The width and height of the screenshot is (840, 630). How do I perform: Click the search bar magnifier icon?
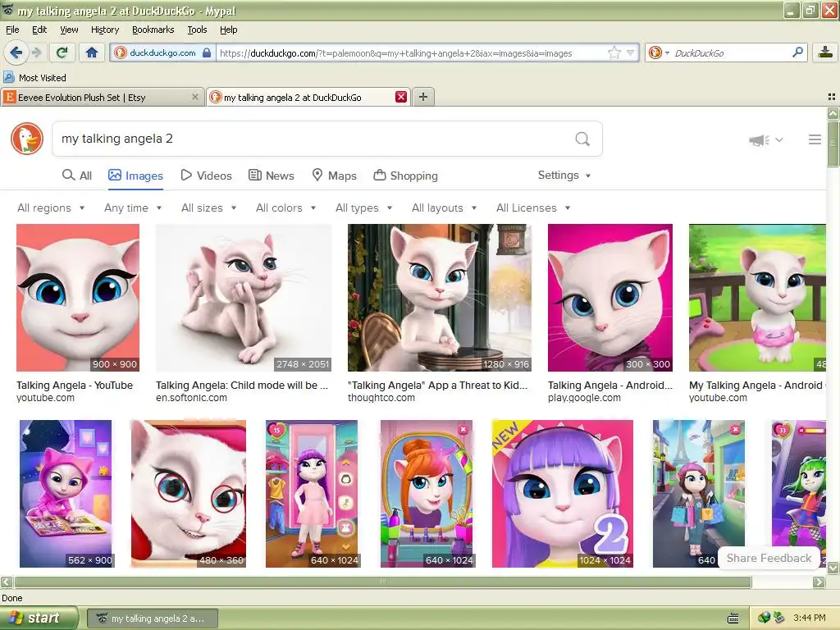pos(797,52)
